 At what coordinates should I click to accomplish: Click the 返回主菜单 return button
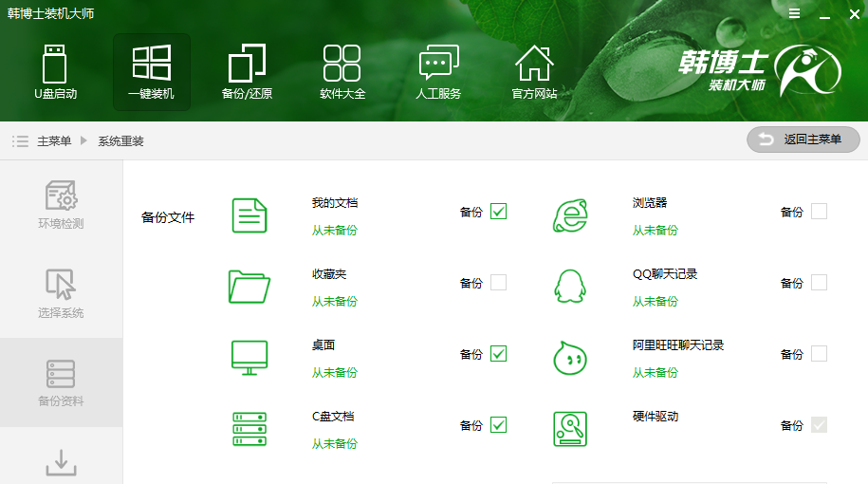(803, 140)
